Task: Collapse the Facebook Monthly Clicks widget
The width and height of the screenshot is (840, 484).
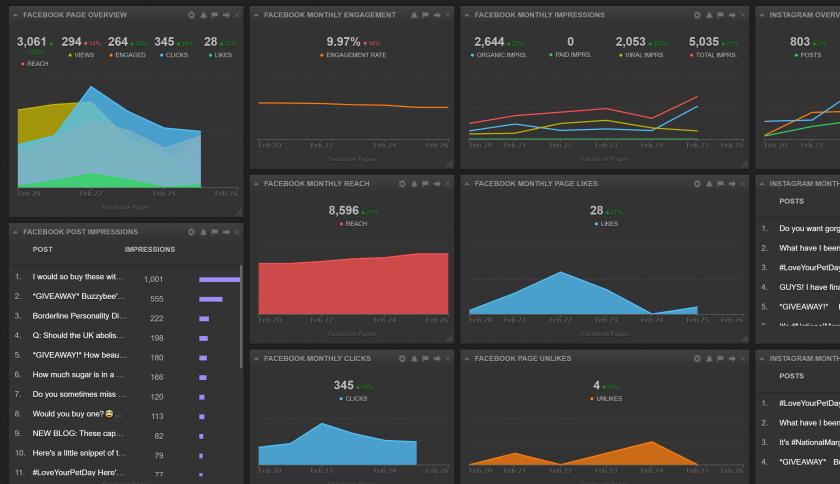Action: click(256, 359)
